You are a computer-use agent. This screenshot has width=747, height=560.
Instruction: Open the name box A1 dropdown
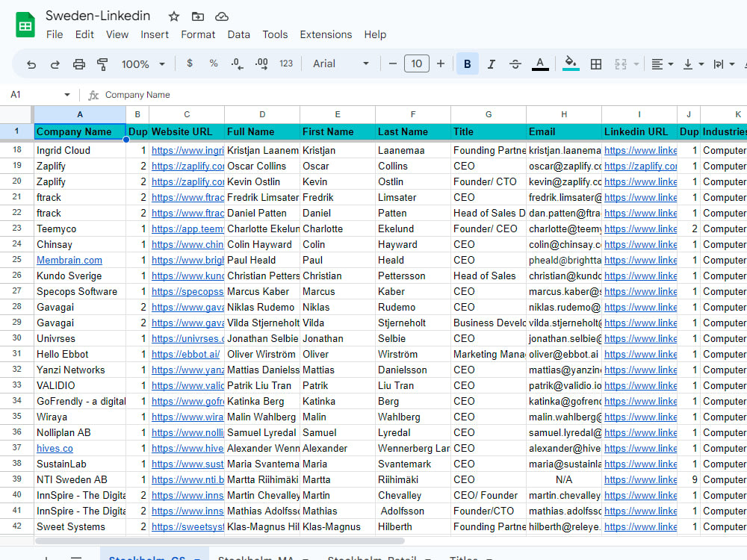pyautogui.click(x=67, y=95)
